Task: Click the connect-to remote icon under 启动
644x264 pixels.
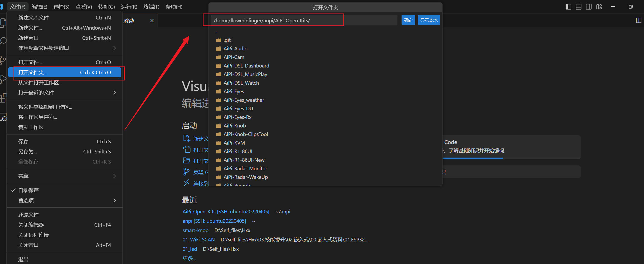Action: pos(187,183)
